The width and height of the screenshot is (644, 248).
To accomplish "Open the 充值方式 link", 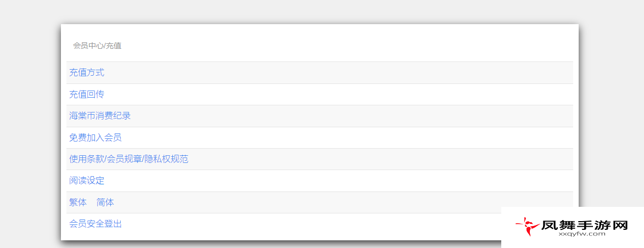I will (x=87, y=72).
